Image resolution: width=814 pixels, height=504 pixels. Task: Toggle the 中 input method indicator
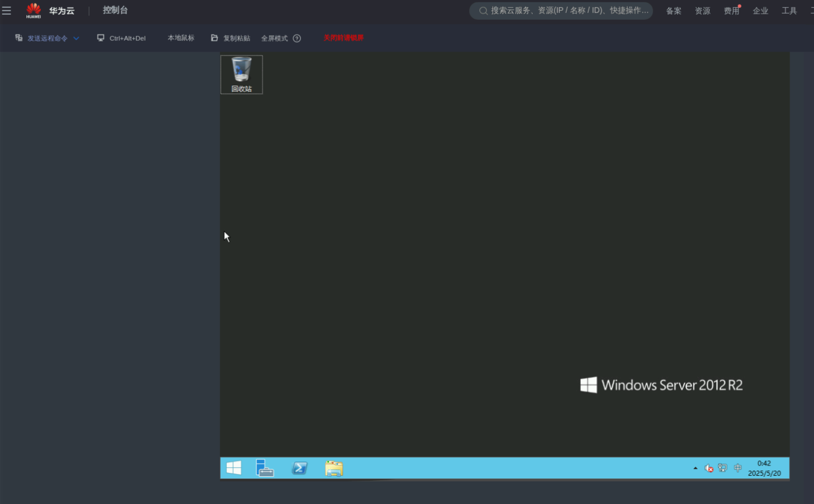pos(737,468)
